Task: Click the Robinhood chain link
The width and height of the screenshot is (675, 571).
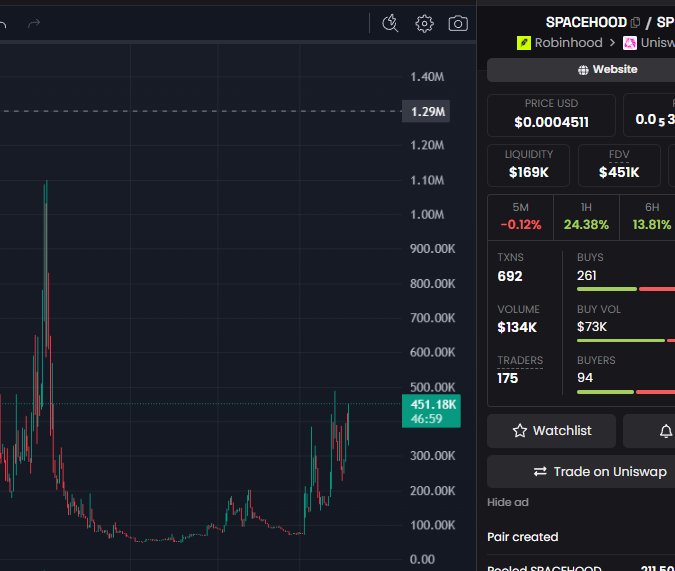Action: [x=568, y=43]
